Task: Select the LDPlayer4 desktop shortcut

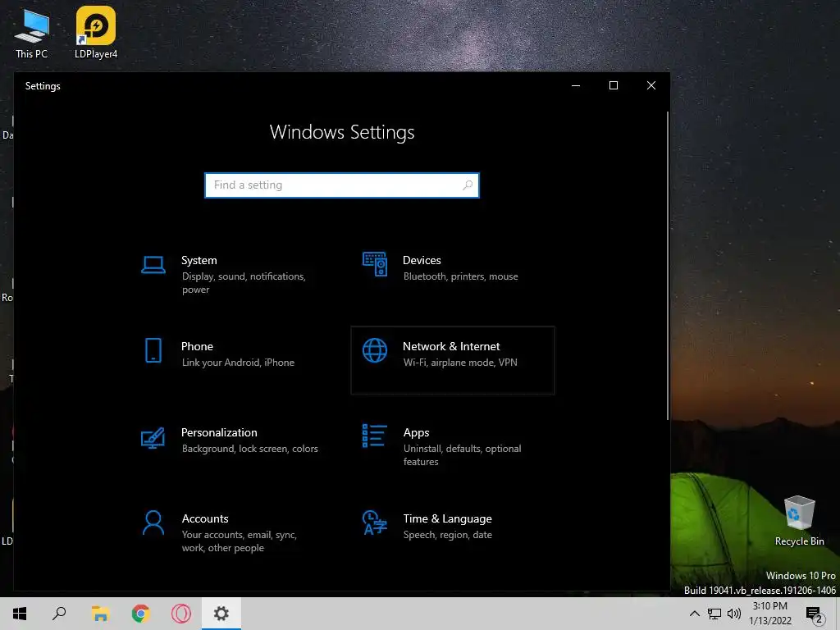Action: point(96,32)
